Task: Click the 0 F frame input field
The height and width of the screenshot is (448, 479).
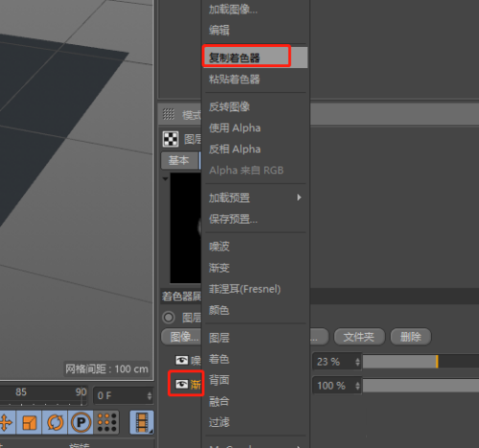Action: coord(124,395)
